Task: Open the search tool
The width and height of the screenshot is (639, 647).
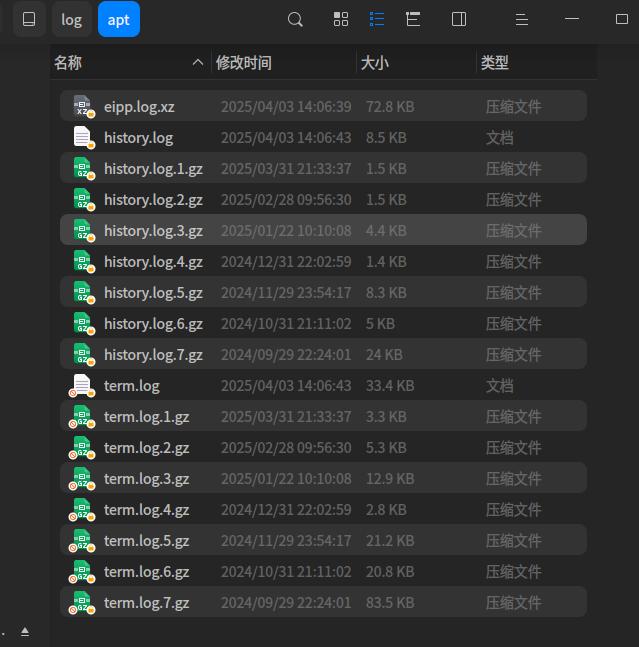Action: tap(295, 19)
